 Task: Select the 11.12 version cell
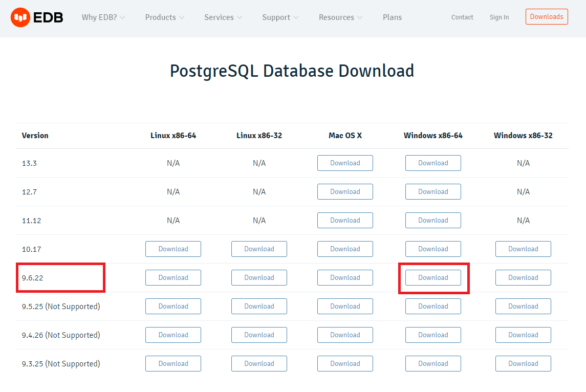[31, 221]
